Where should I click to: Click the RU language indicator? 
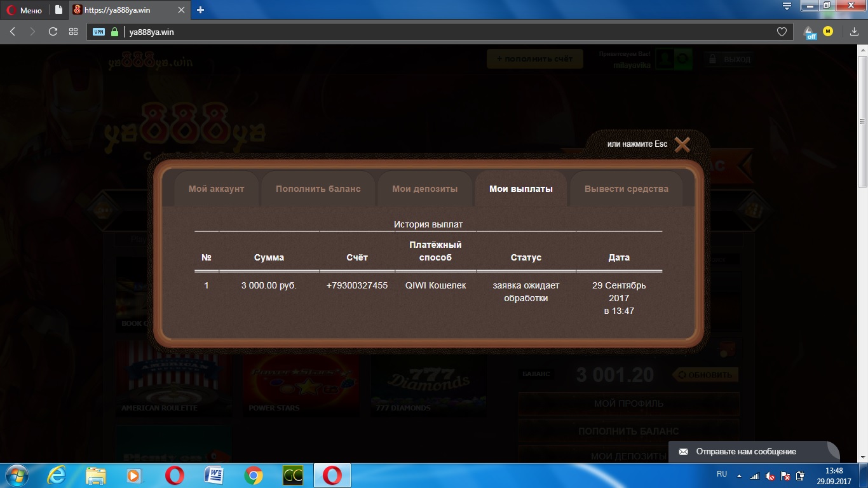[722, 474]
